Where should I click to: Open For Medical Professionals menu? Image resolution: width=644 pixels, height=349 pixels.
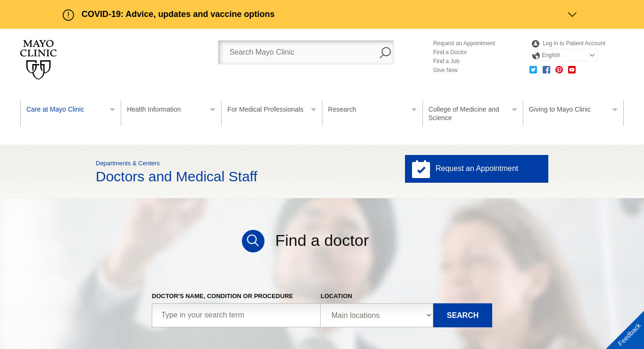tap(265, 109)
